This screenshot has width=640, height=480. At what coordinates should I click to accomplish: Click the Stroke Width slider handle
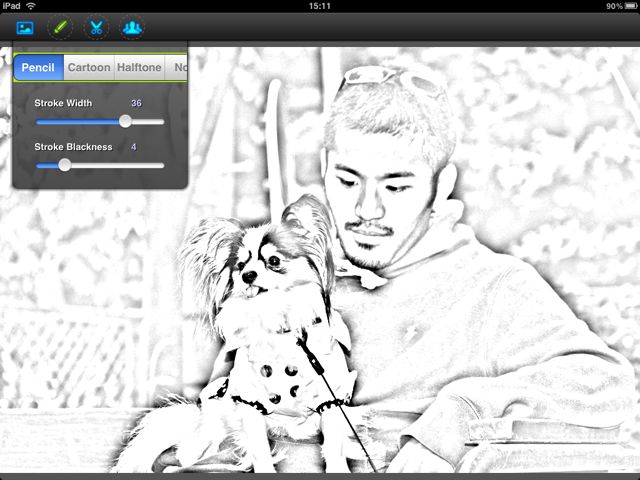(125, 121)
